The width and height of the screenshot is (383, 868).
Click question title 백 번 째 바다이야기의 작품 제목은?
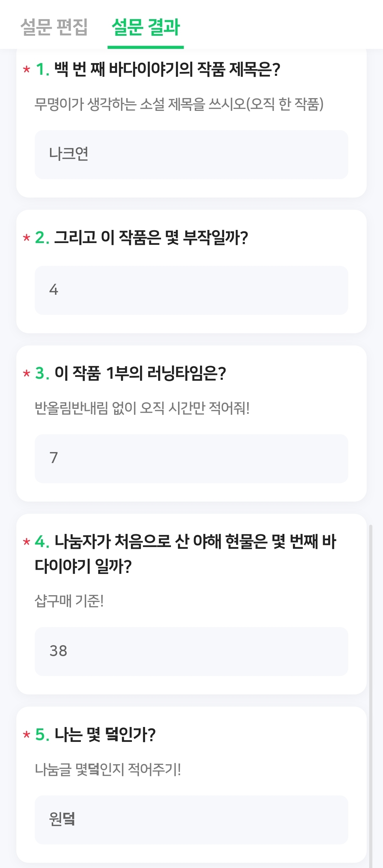pos(167,69)
